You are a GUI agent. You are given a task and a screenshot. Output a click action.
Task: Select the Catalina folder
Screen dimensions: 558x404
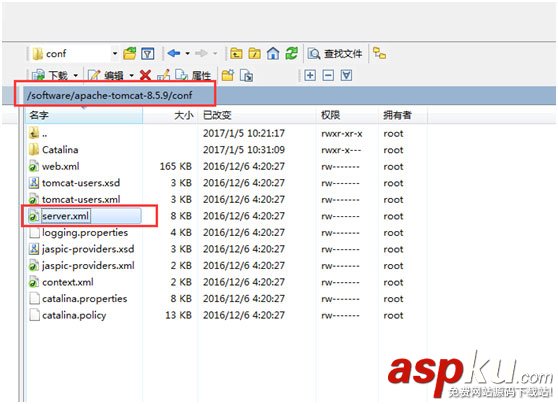pyautogui.click(x=60, y=150)
